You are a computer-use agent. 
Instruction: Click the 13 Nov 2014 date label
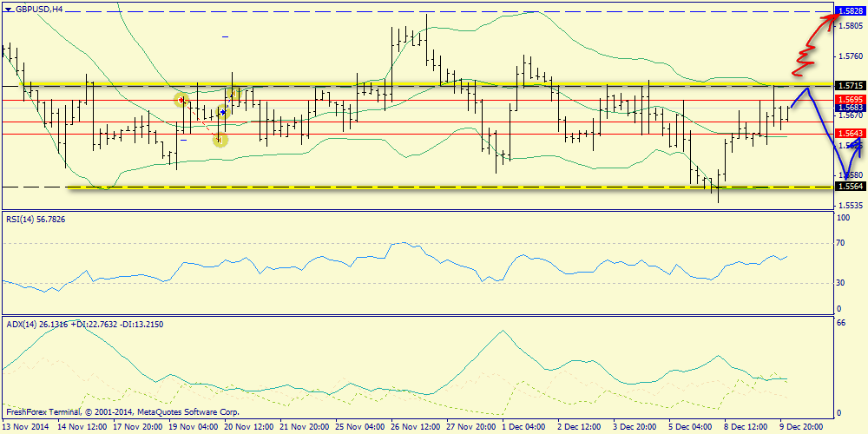point(25,427)
